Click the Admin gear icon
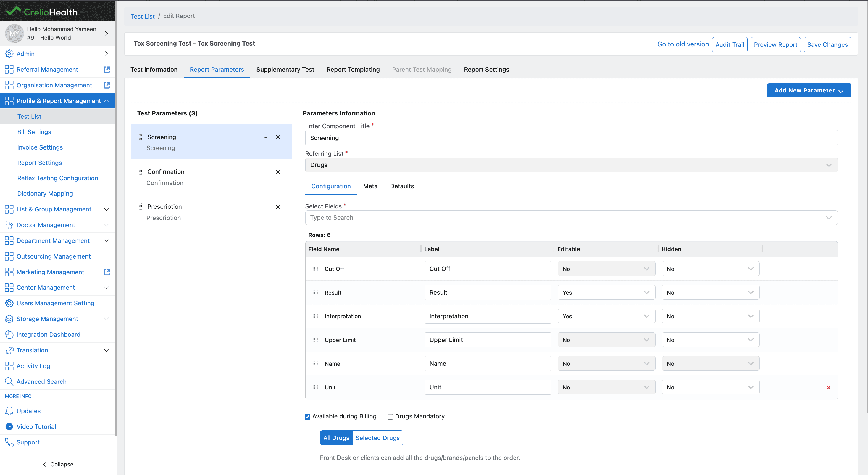The image size is (868, 475). tap(9, 54)
